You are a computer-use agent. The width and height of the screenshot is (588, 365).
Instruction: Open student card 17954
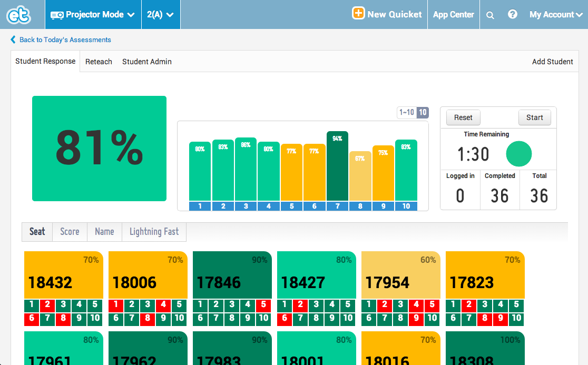pos(401,275)
